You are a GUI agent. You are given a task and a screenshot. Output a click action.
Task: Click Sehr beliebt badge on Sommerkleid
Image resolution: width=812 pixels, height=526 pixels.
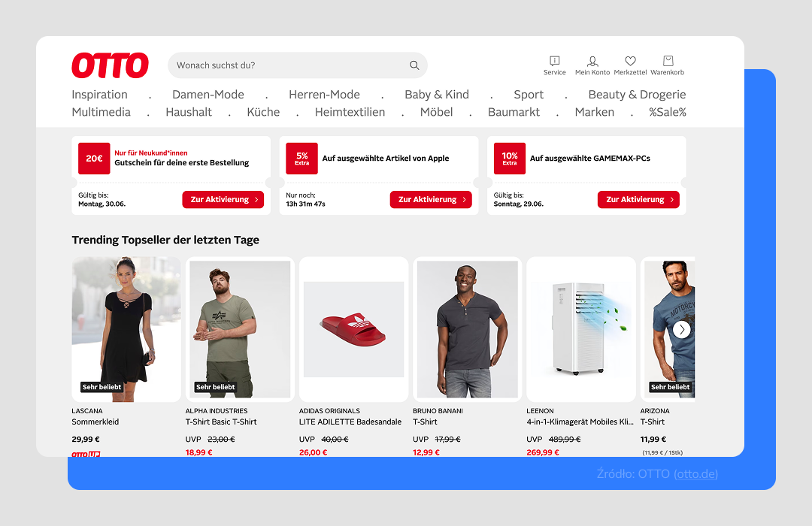pos(101,387)
